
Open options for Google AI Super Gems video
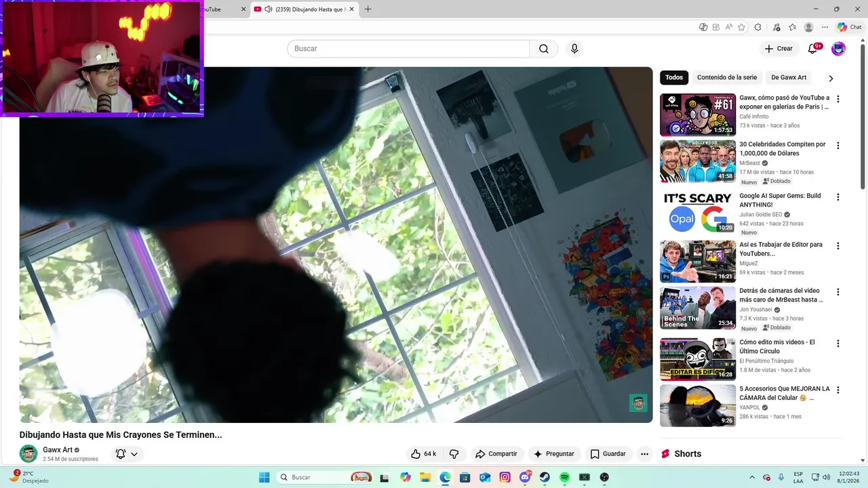838,197
